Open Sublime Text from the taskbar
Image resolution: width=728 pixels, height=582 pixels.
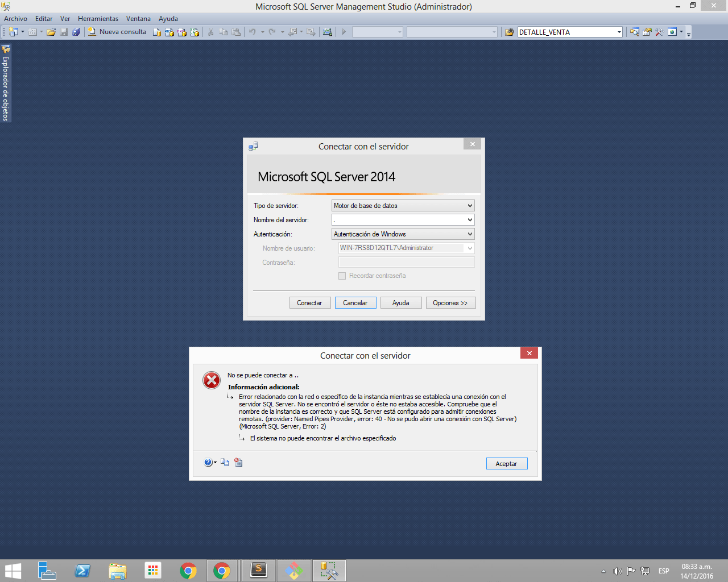click(259, 571)
